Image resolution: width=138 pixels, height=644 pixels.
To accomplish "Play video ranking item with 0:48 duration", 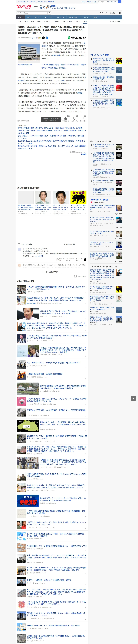I will [119, 147].
